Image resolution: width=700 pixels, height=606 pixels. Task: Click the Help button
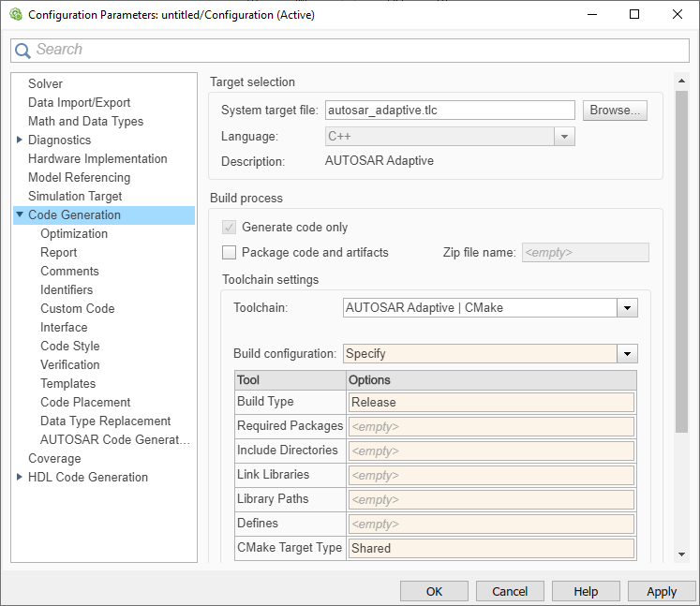586,591
